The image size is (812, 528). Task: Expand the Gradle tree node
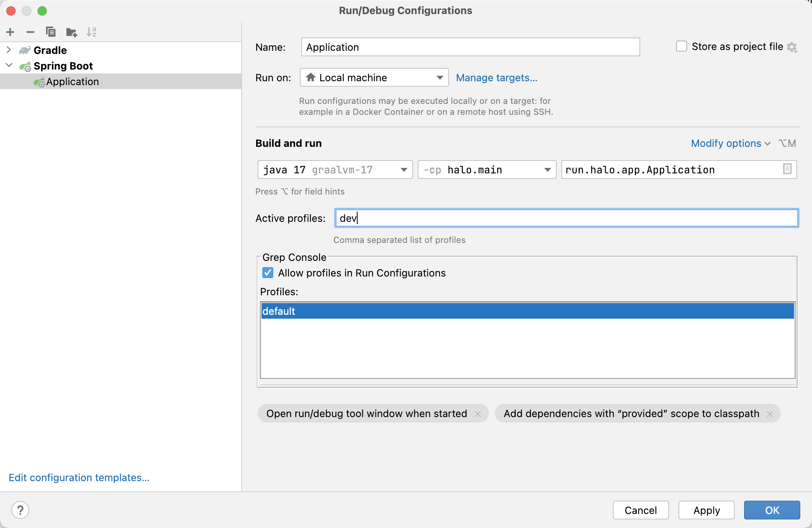click(x=9, y=50)
